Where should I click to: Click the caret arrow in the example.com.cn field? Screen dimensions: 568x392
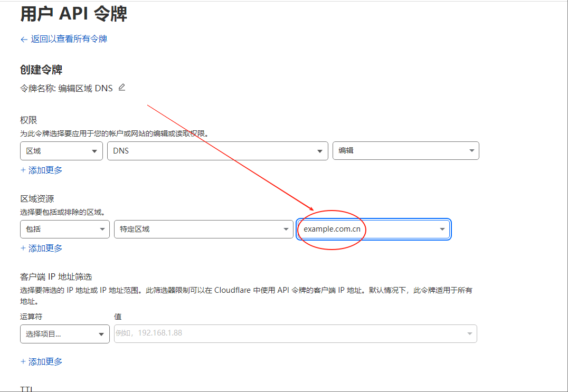pyautogui.click(x=442, y=229)
